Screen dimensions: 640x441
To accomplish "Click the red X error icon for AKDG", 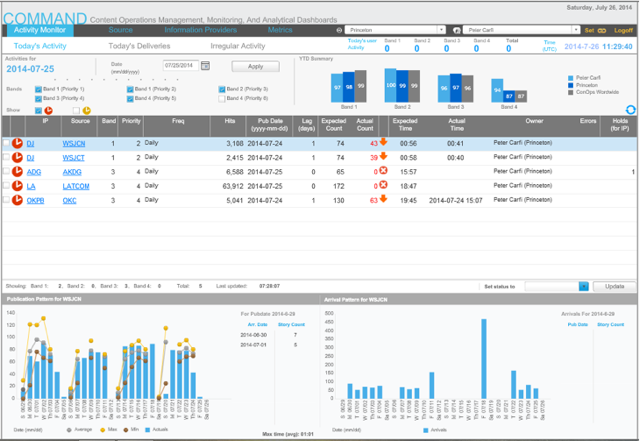I will point(383,171).
